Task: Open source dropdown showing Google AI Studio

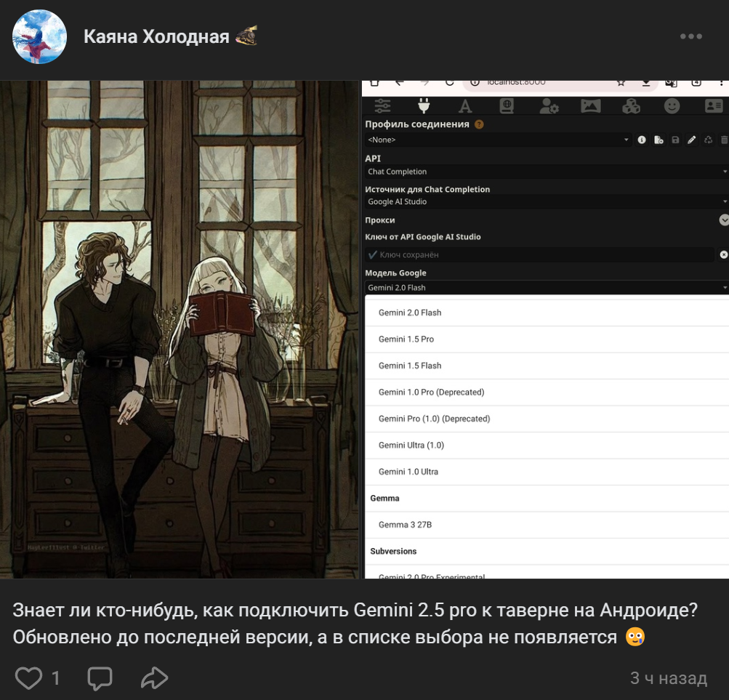Action: [547, 201]
